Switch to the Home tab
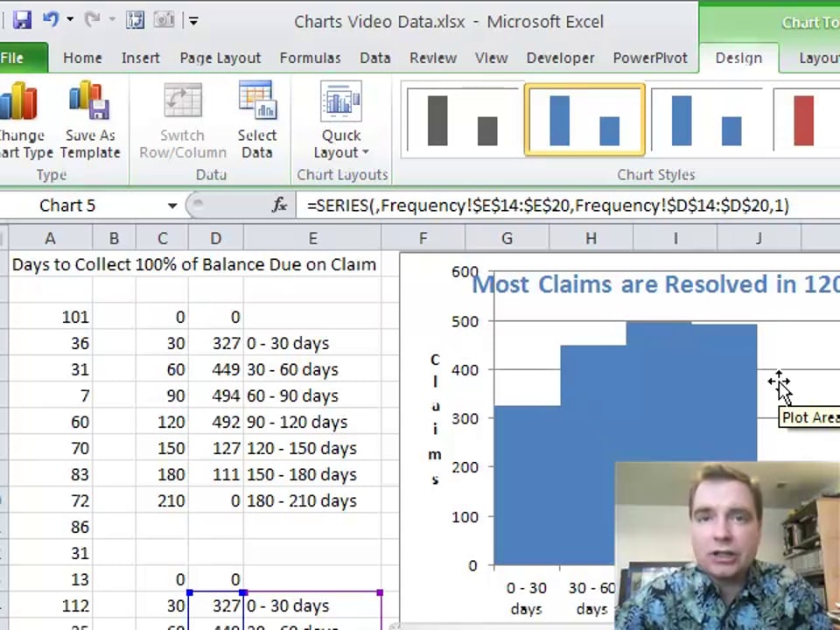 pos(82,58)
